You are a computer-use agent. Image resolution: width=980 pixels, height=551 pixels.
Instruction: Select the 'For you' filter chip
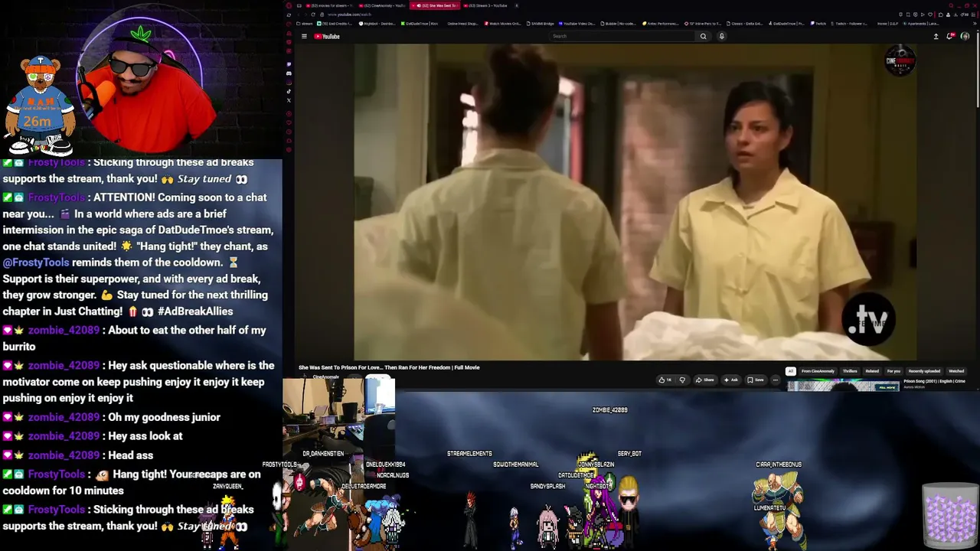point(893,371)
